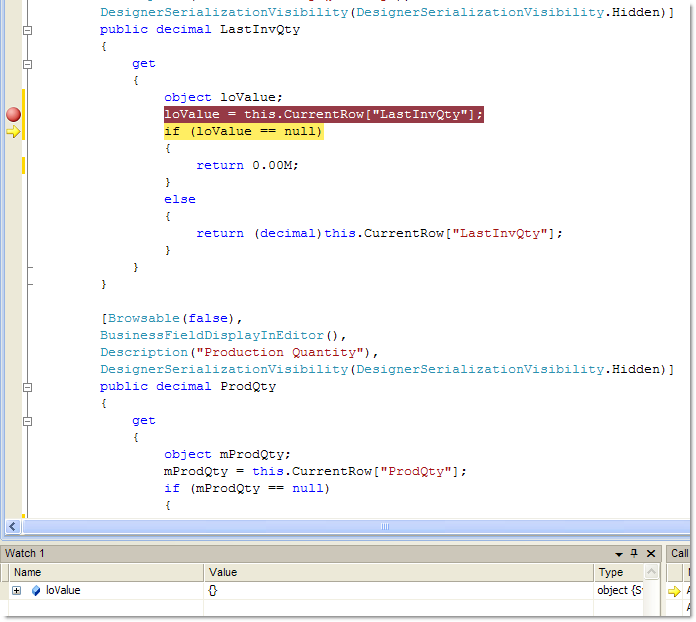The image size is (696, 622).
Task: Click the yellow current-statement arrow in the margin
Action: pyautogui.click(x=13, y=132)
